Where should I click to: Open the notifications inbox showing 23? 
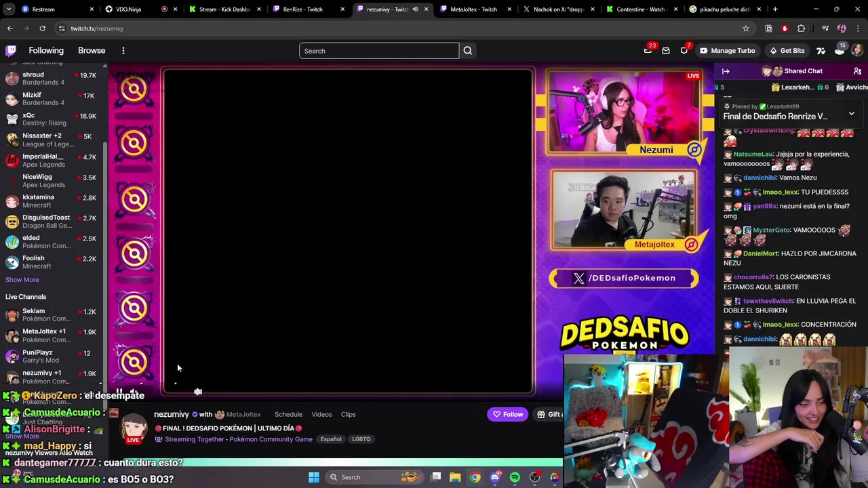(x=648, y=50)
